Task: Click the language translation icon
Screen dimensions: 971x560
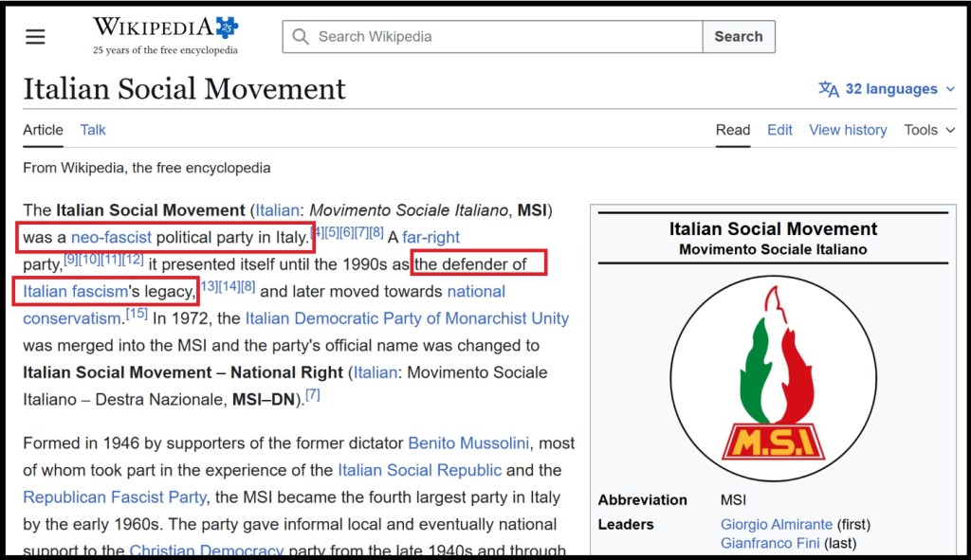Action: pos(829,89)
